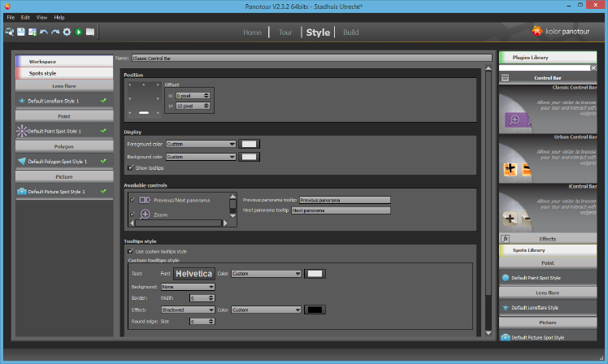Click the star icon of Default Lensflare Style 1
The width and height of the screenshot is (608, 364).
pyautogui.click(x=22, y=101)
